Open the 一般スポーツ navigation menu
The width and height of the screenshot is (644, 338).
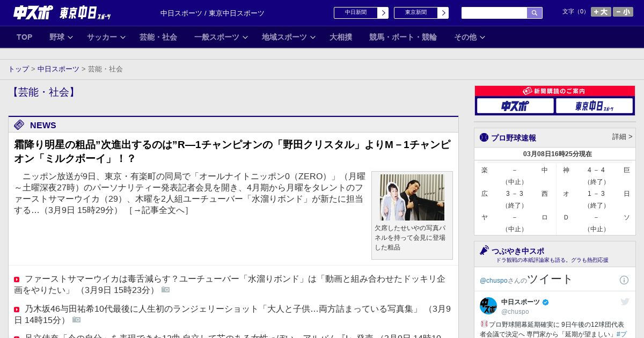click(x=217, y=37)
